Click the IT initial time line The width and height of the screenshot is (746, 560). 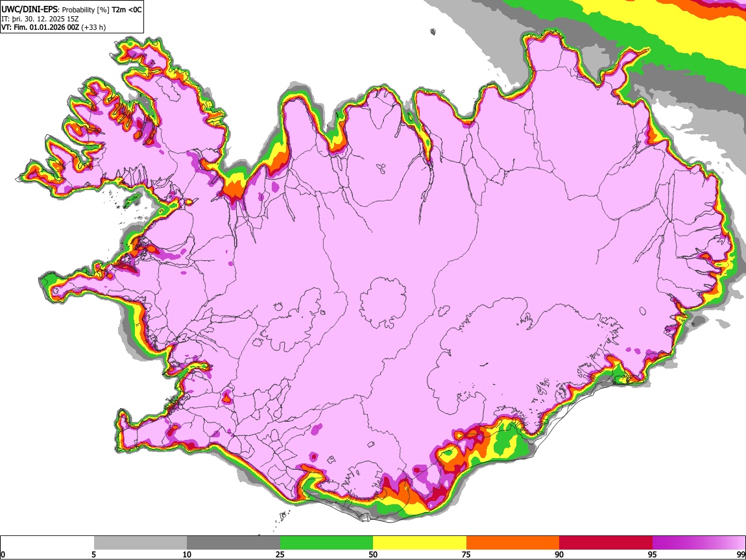point(40,19)
